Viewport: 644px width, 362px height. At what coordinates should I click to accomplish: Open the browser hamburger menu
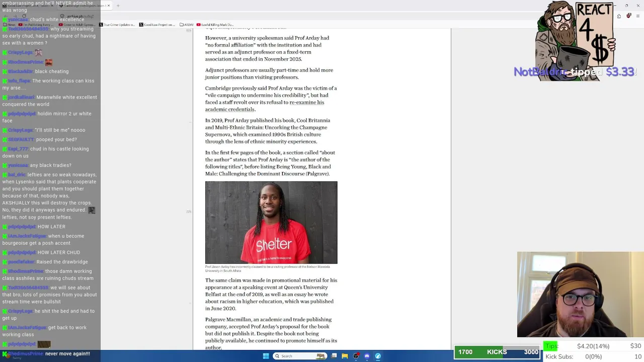click(639, 16)
